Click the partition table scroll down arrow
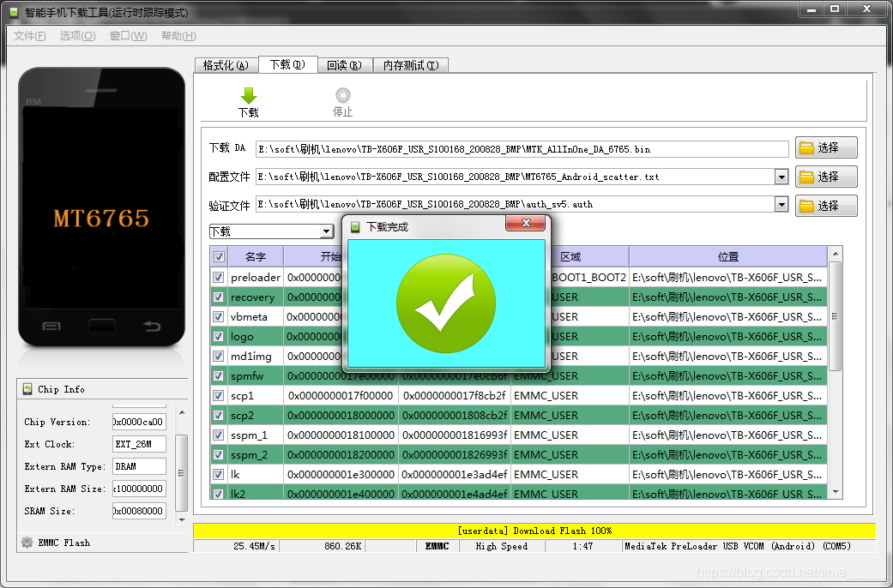 [836, 492]
